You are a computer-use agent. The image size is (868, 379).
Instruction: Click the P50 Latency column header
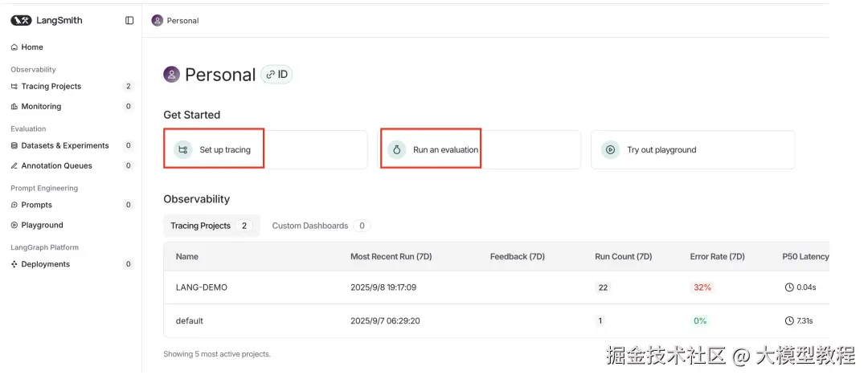[x=805, y=257]
